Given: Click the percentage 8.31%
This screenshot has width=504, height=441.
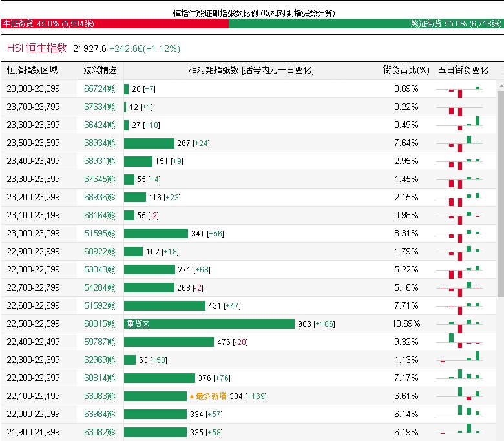Looking at the screenshot, I should tap(406, 233).
